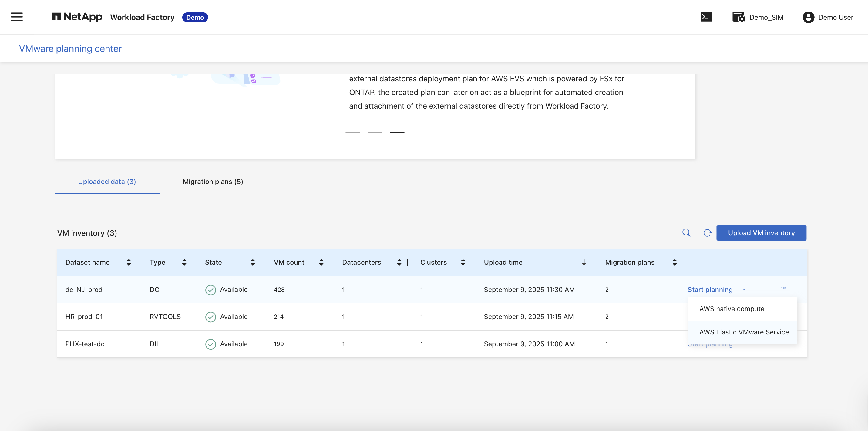Select AWS Elastic VMware Service option
This screenshot has height=431, width=868.
(x=744, y=332)
